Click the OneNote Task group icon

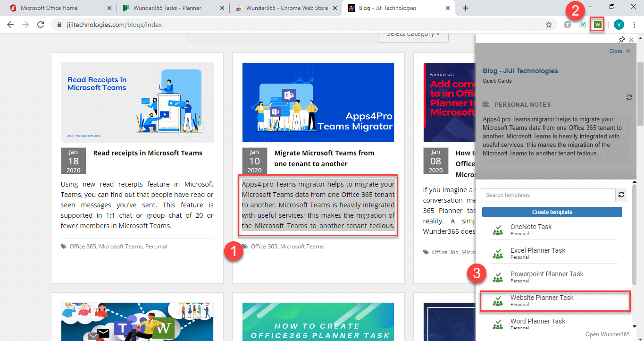click(497, 230)
